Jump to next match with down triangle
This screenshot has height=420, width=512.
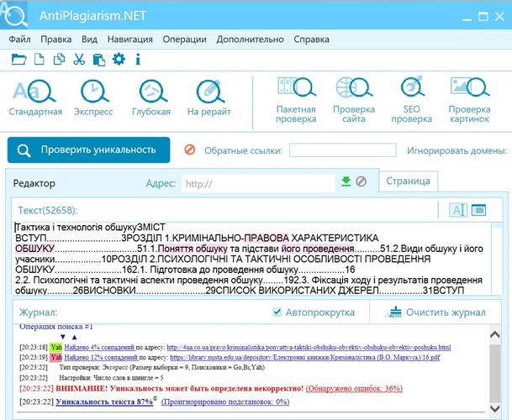click(x=63, y=337)
